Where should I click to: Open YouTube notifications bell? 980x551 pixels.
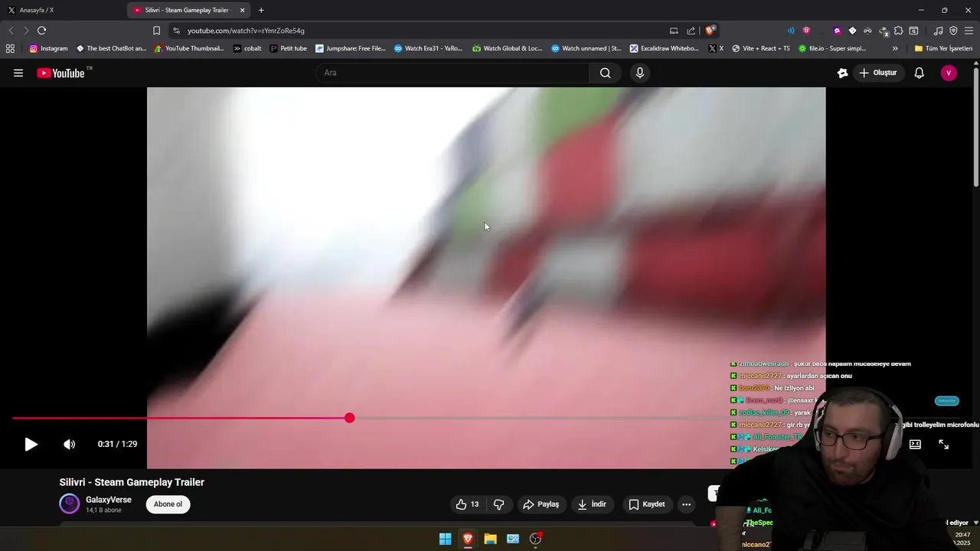(x=919, y=73)
